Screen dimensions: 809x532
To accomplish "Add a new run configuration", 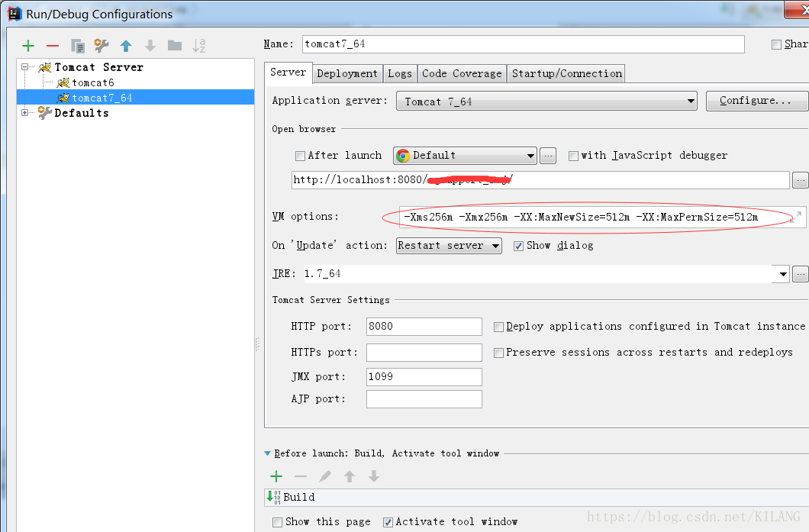I will coord(28,46).
